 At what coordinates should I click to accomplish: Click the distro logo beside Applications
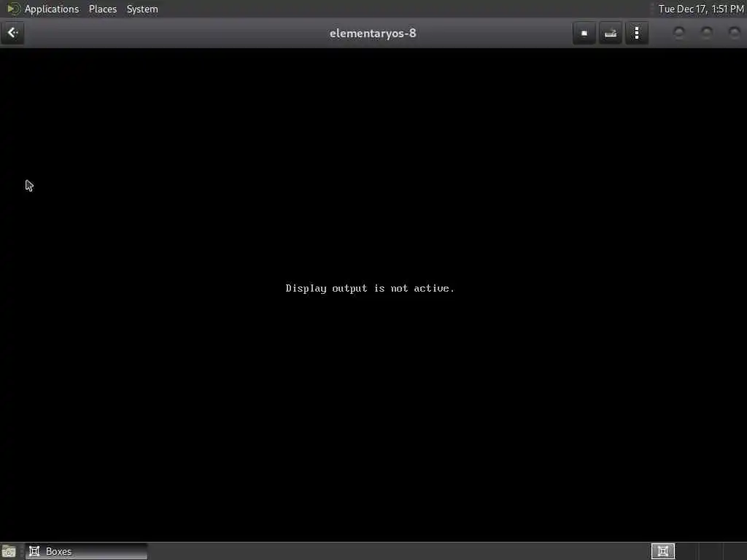[x=13, y=9]
